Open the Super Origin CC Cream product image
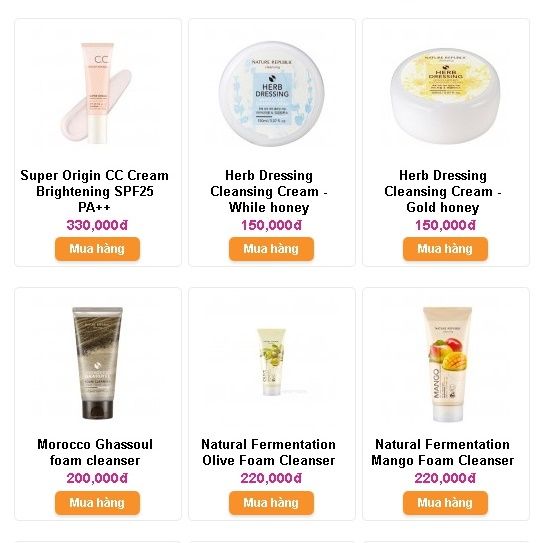This screenshot has width=551, height=543. tap(97, 93)
